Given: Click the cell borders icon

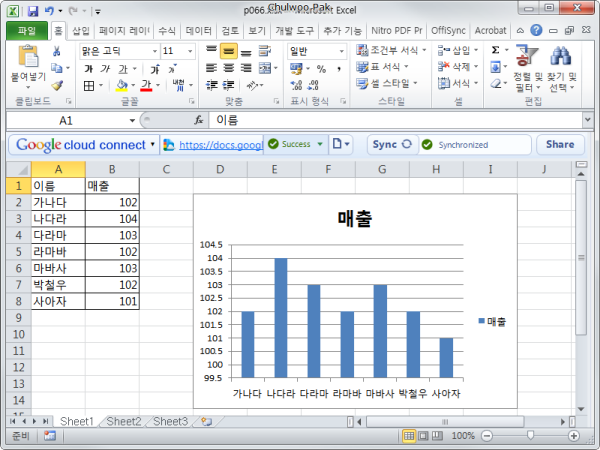Looking at the screenshot, I should (x=89, y=86).
